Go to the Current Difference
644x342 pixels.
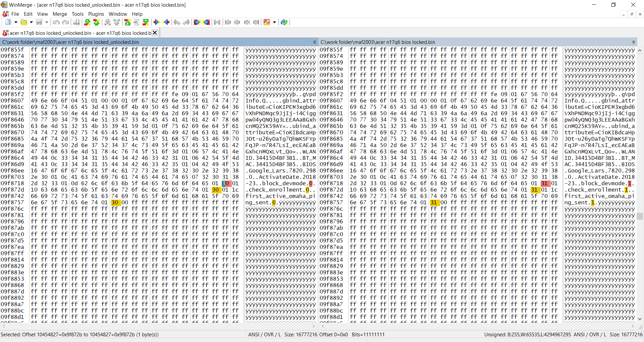click(137, 22)
